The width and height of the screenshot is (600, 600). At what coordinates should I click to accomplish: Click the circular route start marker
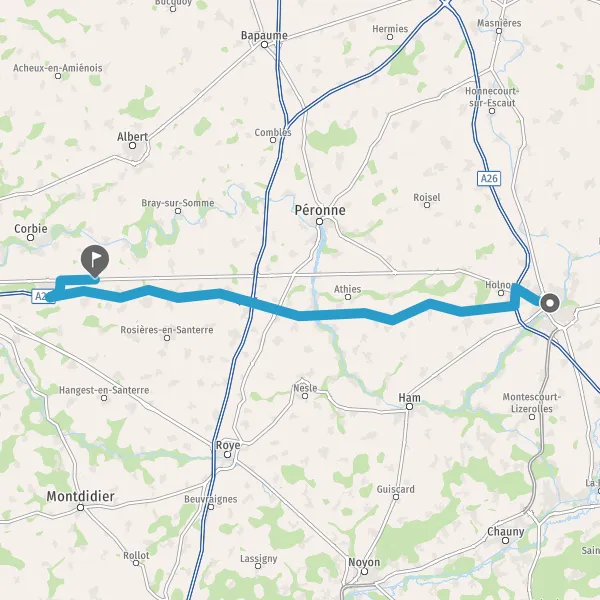(x=550, y=303)
